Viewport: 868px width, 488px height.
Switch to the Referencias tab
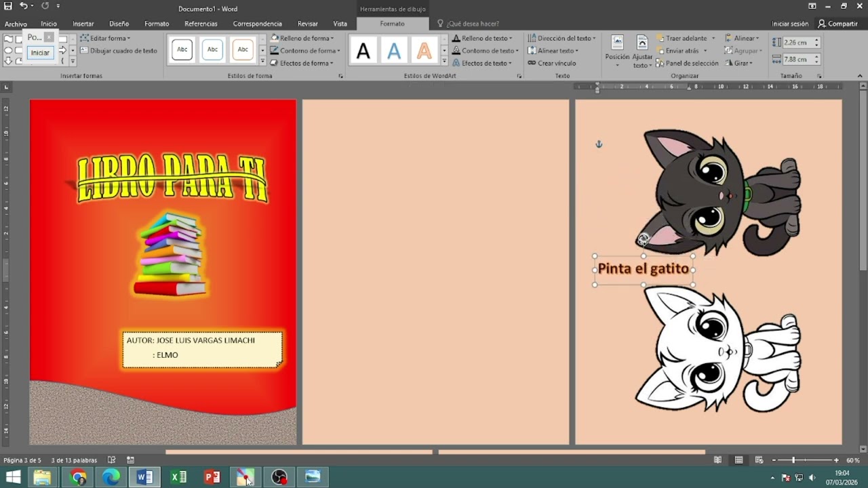[201, 24]
